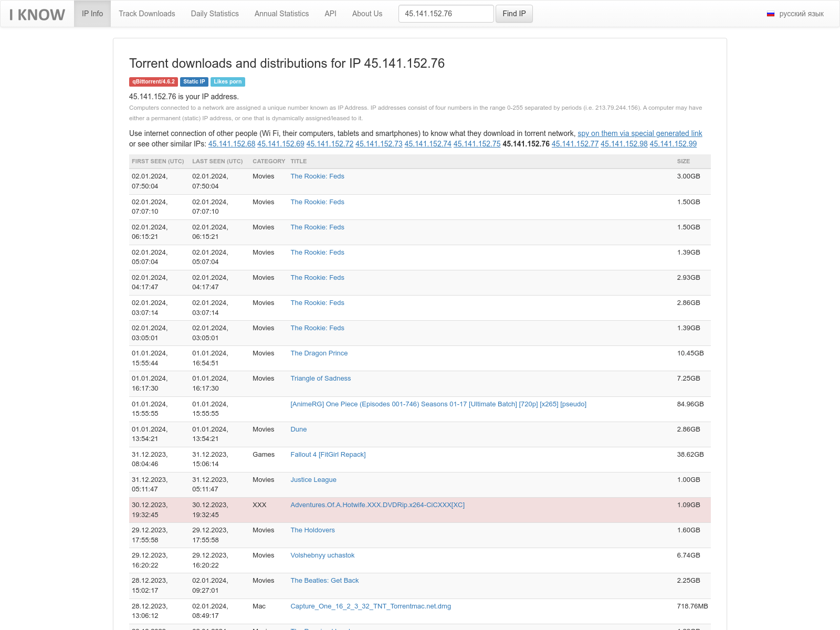Open The Rookie: Feds 07:07:10 entry
Screen dimensions: 840x630
[318, 202]
